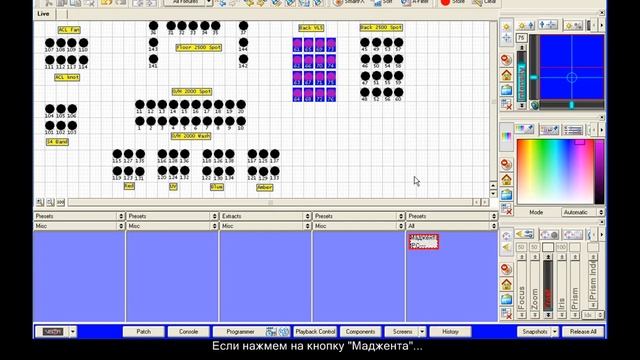
Task: Click the Focus slider track
Action: click(x=522, y=286)
